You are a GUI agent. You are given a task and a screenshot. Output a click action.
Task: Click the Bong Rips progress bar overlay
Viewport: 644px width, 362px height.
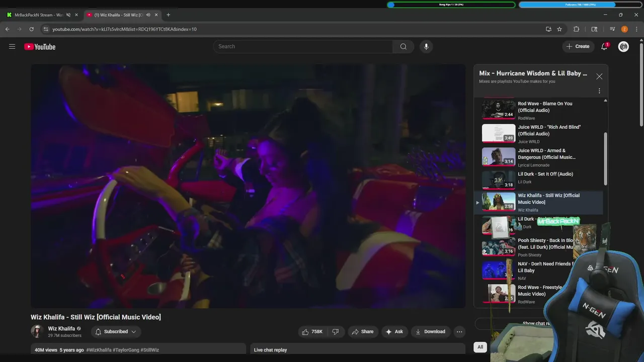pyautogui.click(x=451, y=5)
